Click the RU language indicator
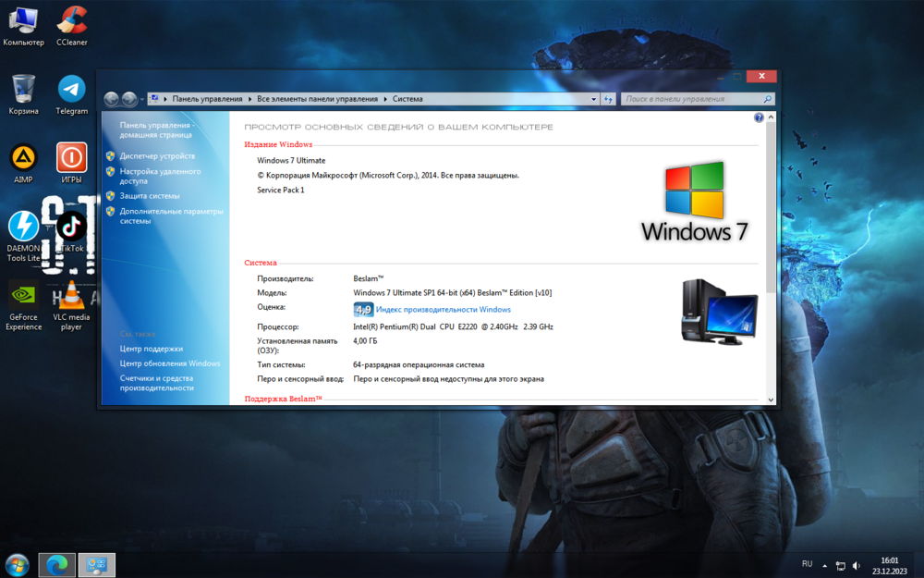Viewport: 924px width, 578px height. click(x=808, y=564)
